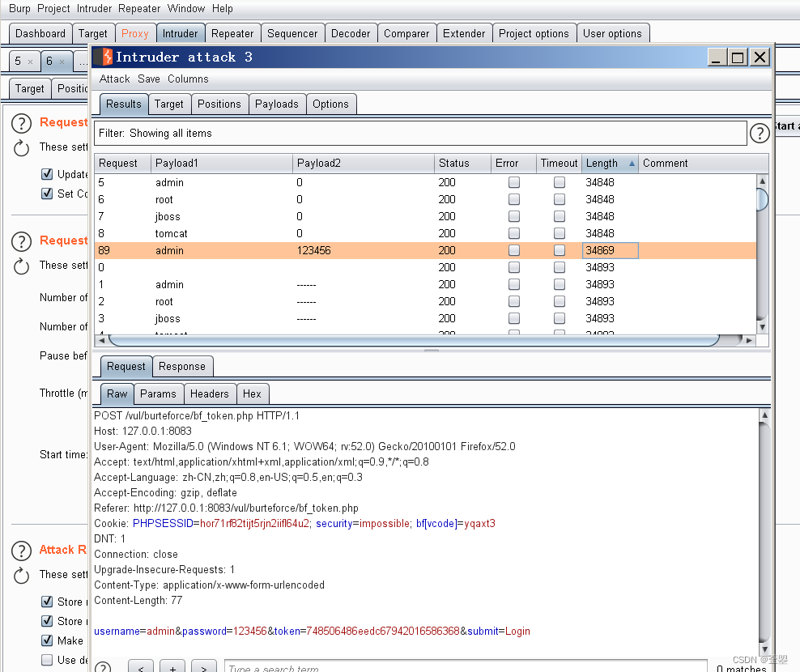Enable the Use de... checkbox
800x672 pixels.
[47, 660]
